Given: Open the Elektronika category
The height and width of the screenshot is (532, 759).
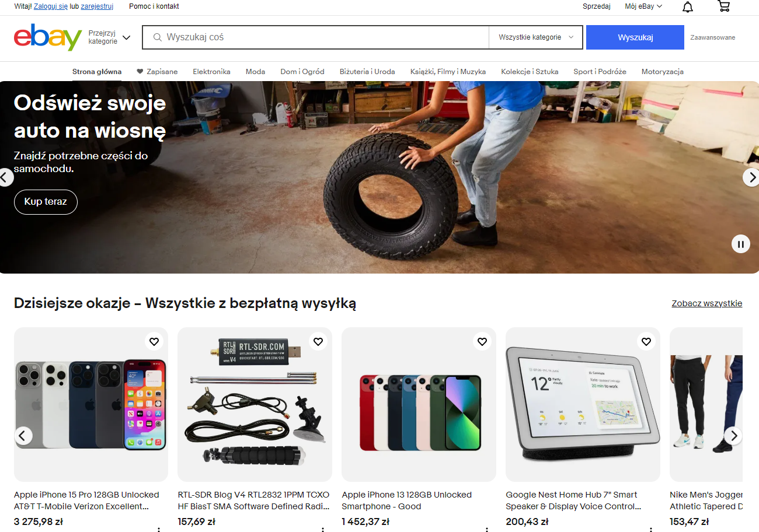Looking at the screenshot, I should coord(211,72).
